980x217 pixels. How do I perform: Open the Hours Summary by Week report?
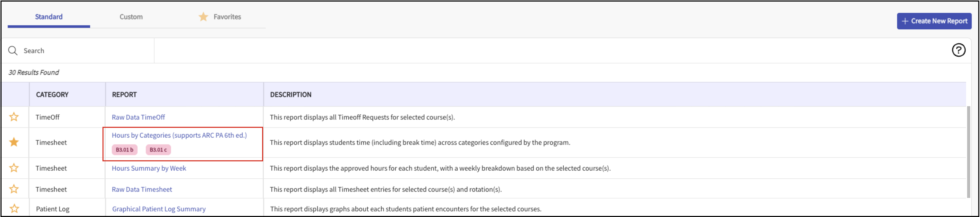pos(149,168)
